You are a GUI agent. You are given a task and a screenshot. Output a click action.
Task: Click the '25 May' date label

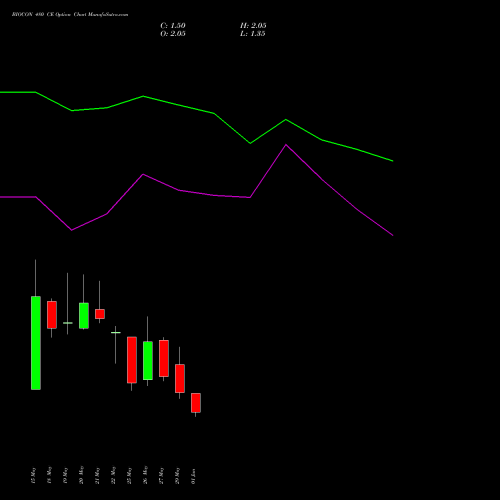coord(129,476)
